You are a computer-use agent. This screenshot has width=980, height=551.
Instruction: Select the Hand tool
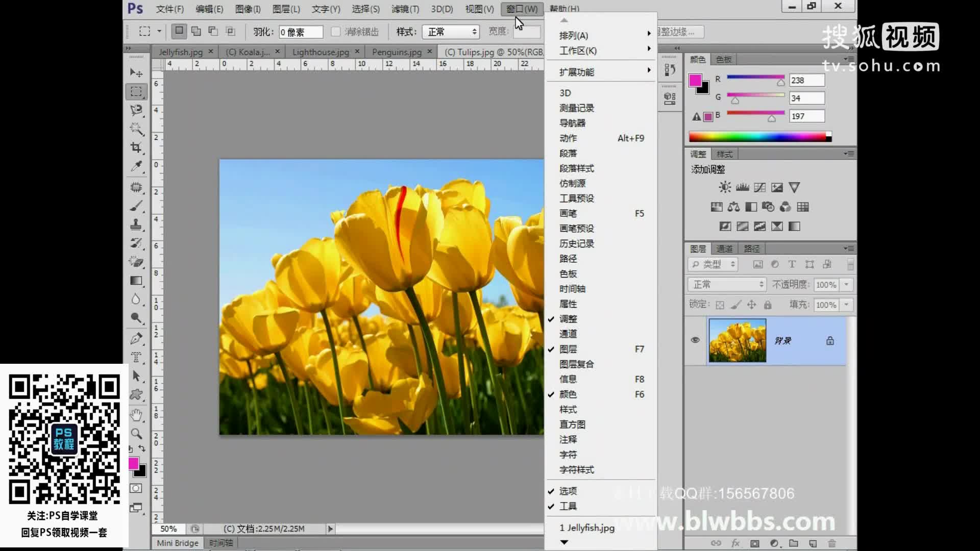tap(136, 415)
